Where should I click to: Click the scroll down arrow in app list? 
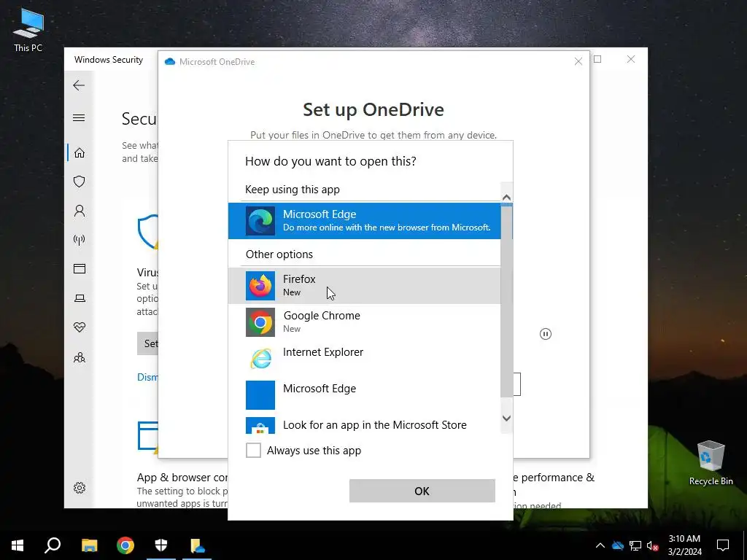tap(506, 418)
